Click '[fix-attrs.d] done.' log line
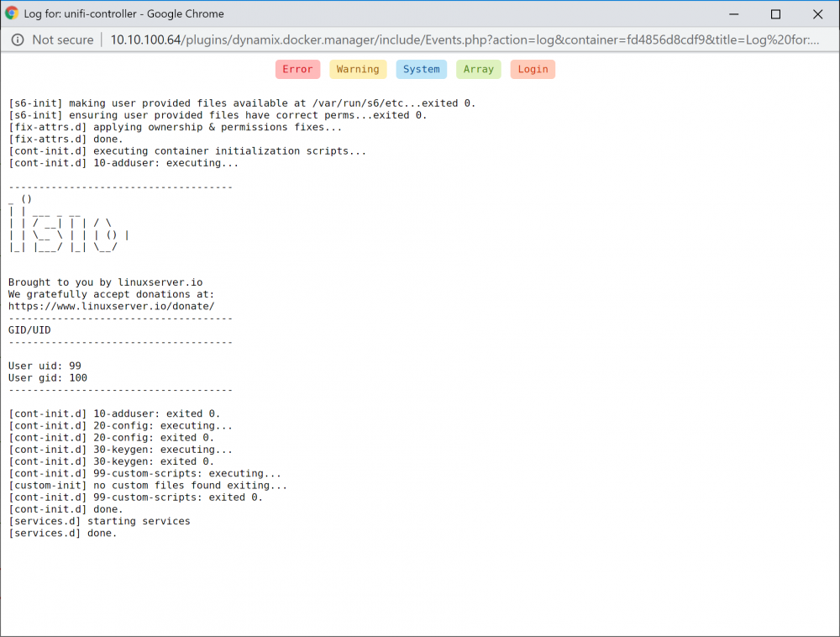The image size is (840, 637). click(x=66, y=139)
